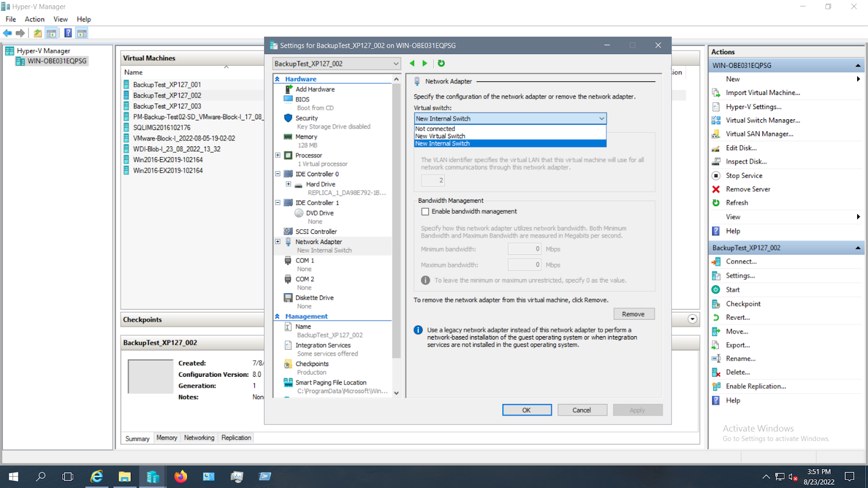Expand the Network Adapter tree node
Image resolution: width=868 pixels, height=488 pixels.
pos(278,242)
